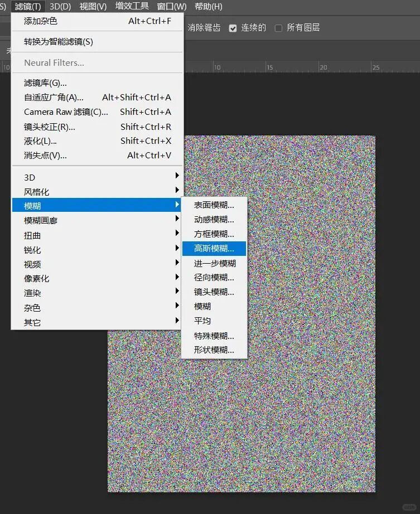Screen dimensions: 420x514
Task: Select 动感模糊... motion blur
Action: pos(214,219)
